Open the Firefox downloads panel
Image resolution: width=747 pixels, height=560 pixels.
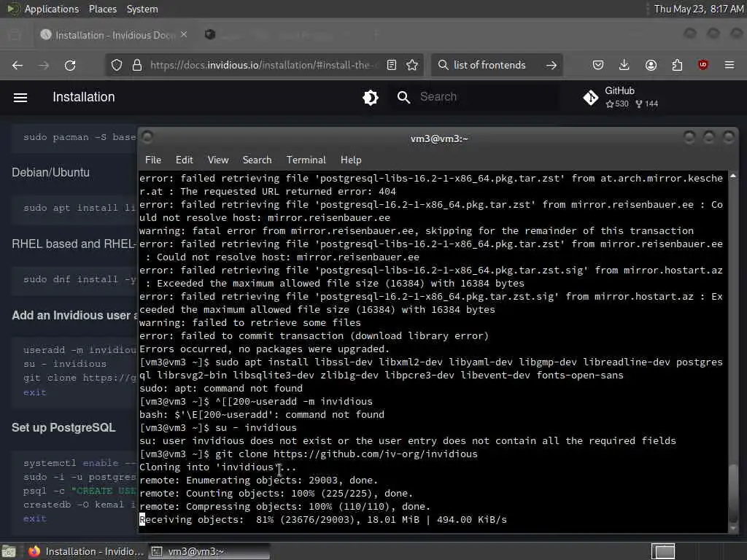pyautogui.click(x=624, y=65)
